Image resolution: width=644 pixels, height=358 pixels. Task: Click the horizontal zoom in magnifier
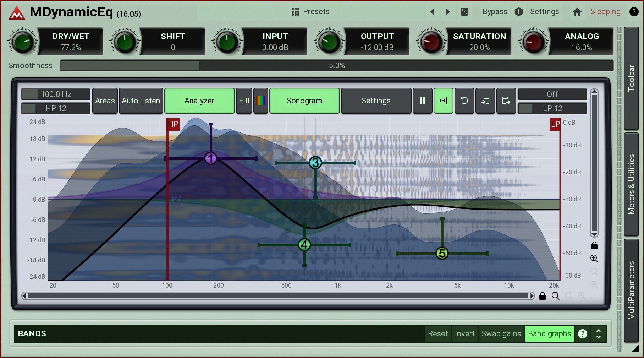point(556,296)
